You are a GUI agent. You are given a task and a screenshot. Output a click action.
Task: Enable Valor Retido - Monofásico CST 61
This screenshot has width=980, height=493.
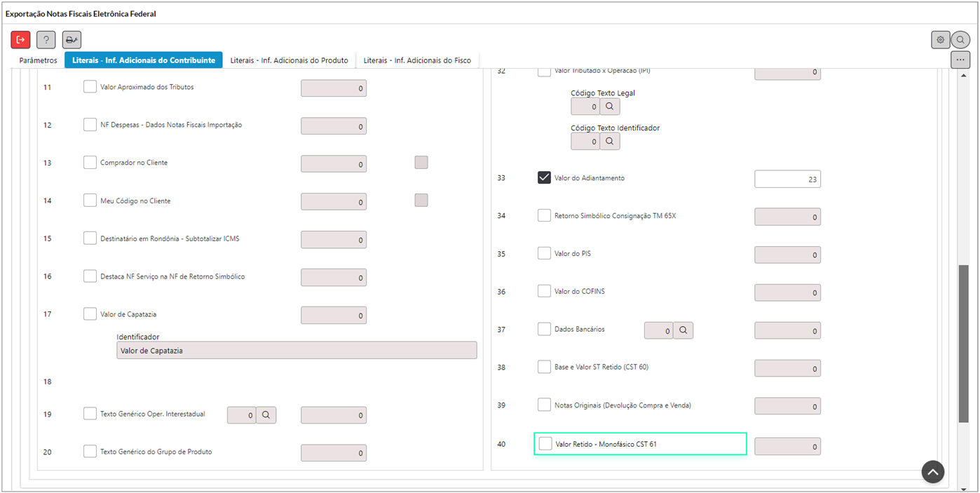(545, 444)
